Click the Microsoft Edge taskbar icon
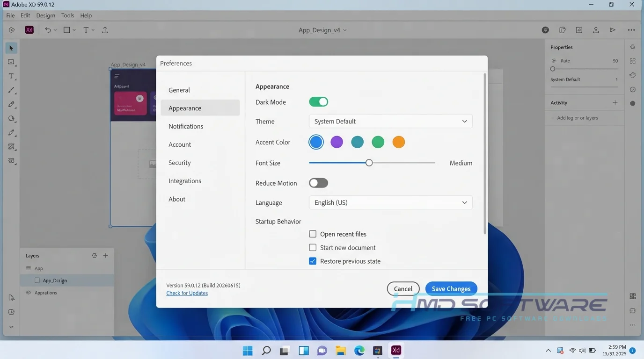This screenshot has width=644, height=359. coord(359,350)
